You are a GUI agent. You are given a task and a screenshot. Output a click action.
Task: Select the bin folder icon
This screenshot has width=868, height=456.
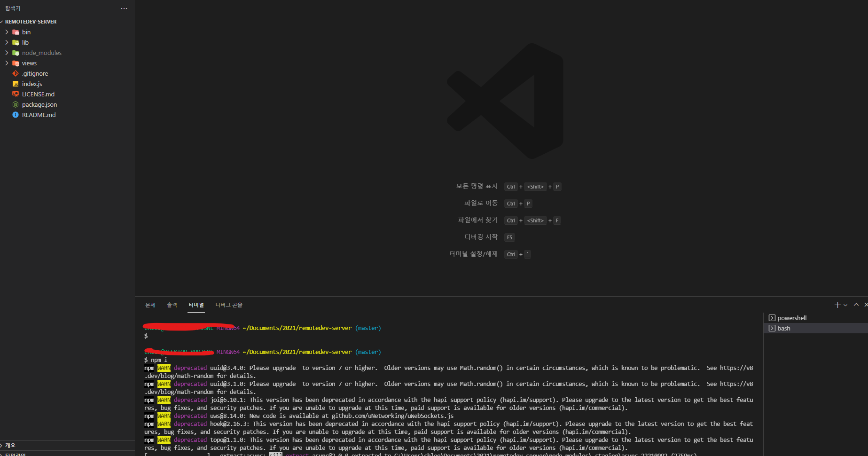pos(16,32)
